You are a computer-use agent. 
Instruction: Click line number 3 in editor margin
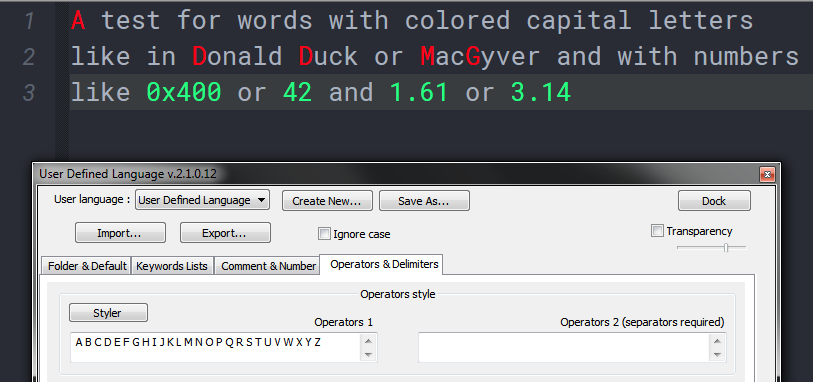tap(29, 92)
